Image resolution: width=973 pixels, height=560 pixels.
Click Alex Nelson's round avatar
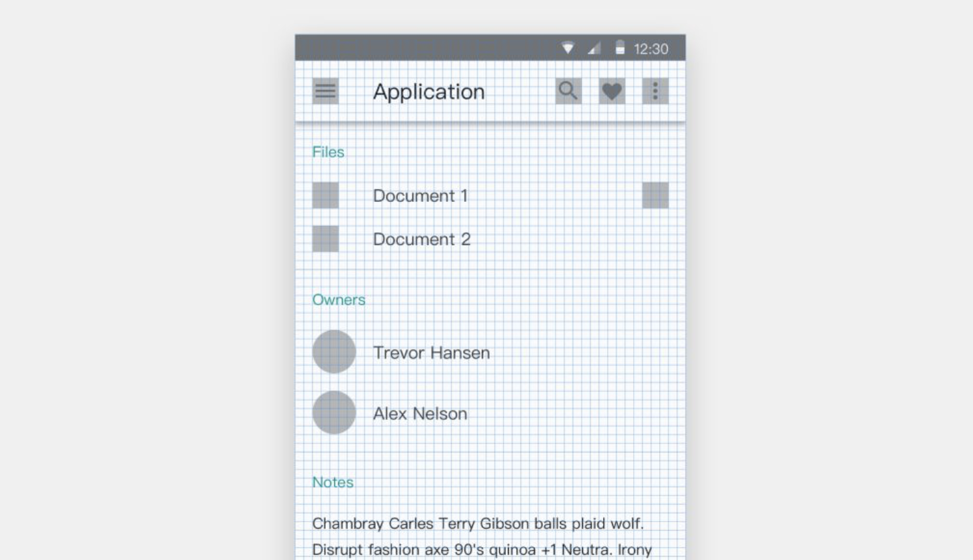(x=334, y=413)
